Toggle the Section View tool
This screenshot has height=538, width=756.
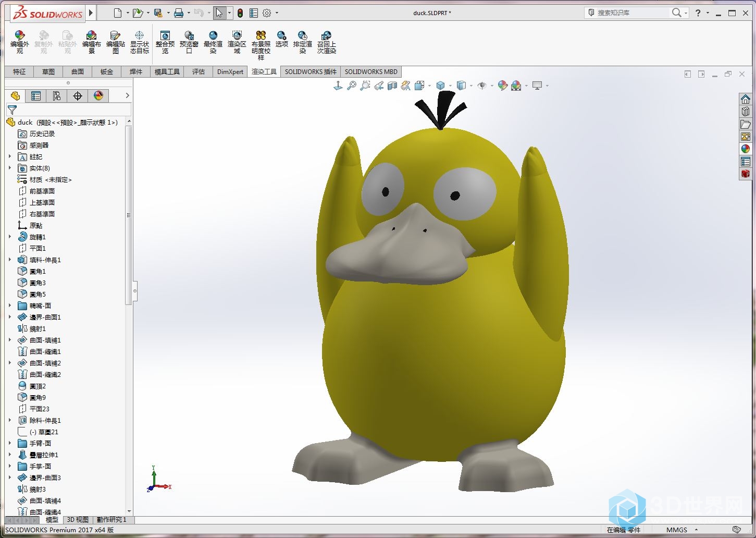(x=392, y=85)
